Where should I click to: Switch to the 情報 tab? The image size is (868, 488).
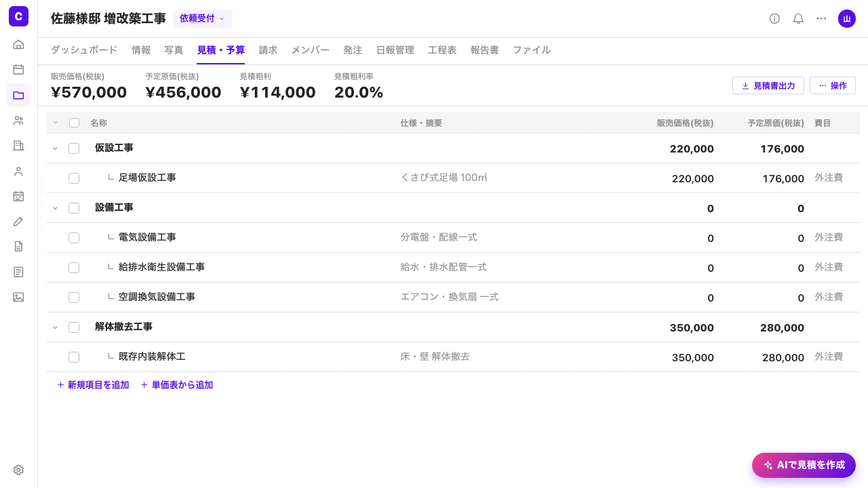tap(141, 50)
